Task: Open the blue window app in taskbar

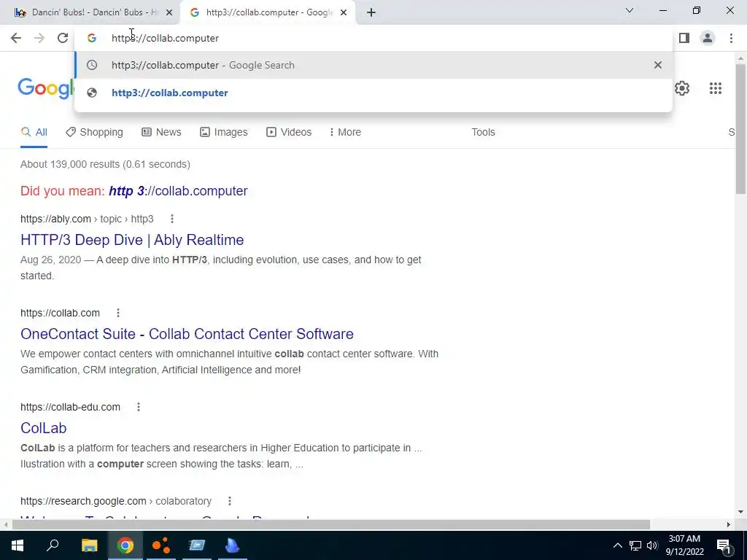Action: (x=197, y=545)
